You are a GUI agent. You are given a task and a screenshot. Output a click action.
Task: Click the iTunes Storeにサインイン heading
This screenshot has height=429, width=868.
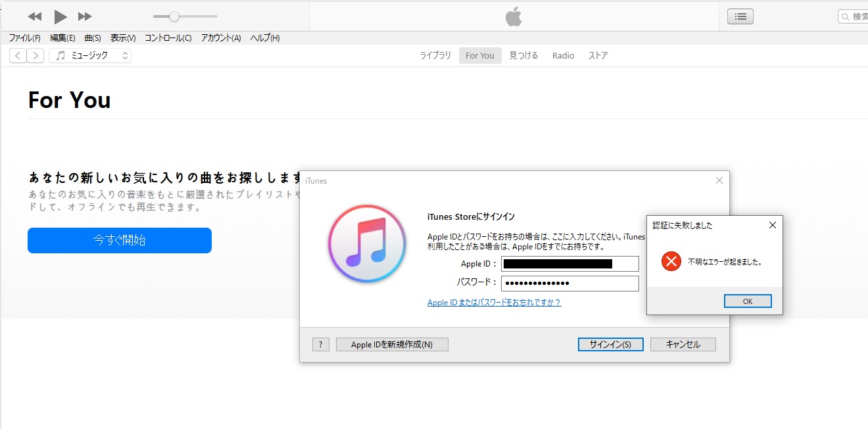point(471,216)
